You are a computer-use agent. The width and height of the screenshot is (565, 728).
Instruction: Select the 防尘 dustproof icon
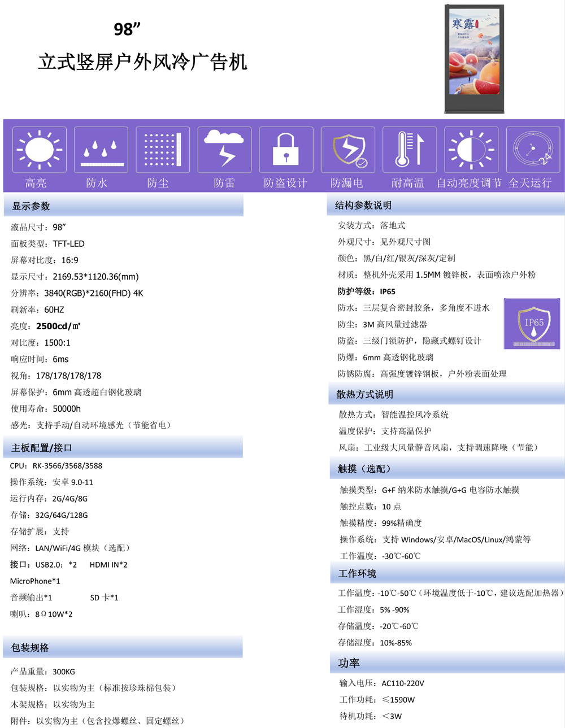coord(162,149)
